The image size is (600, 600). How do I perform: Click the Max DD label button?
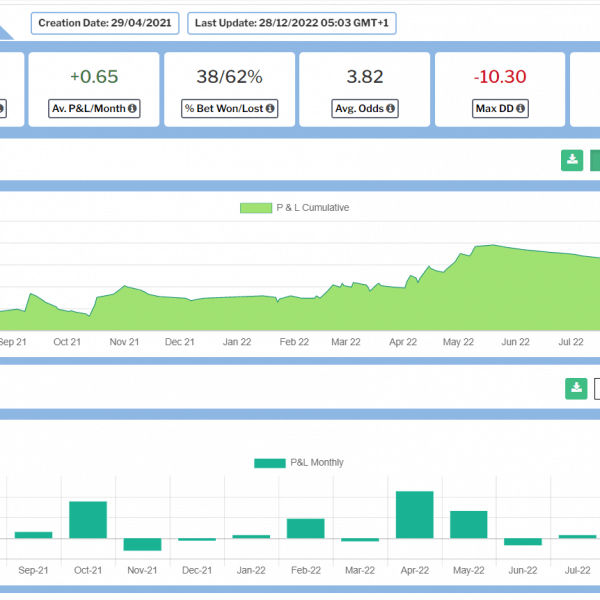[500, 109]
